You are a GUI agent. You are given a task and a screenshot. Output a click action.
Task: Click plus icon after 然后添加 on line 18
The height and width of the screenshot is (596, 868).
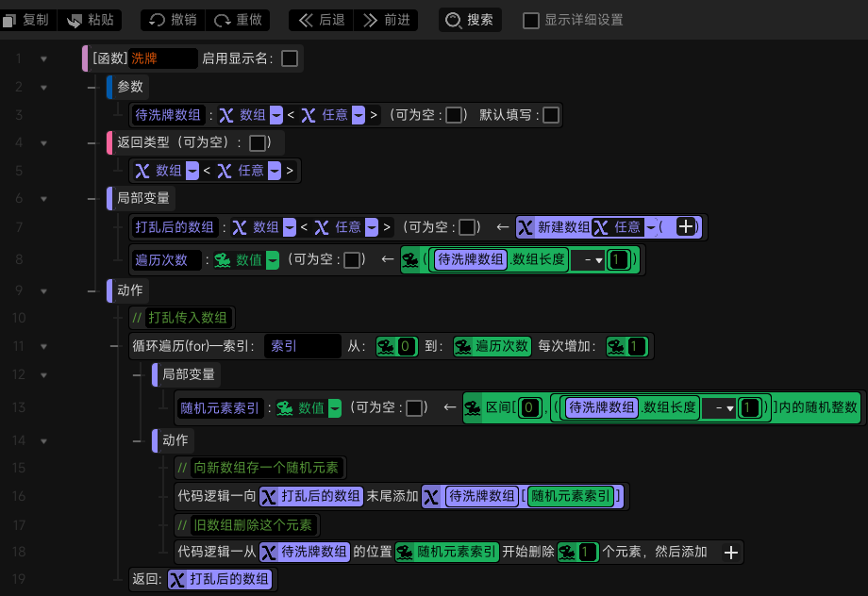[x=730, y=553]
